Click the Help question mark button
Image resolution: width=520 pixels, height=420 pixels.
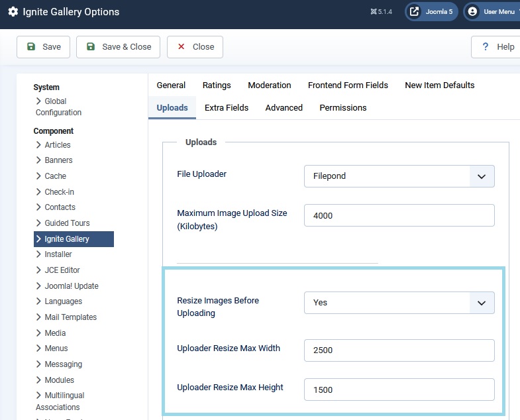[x=496, y=47]
